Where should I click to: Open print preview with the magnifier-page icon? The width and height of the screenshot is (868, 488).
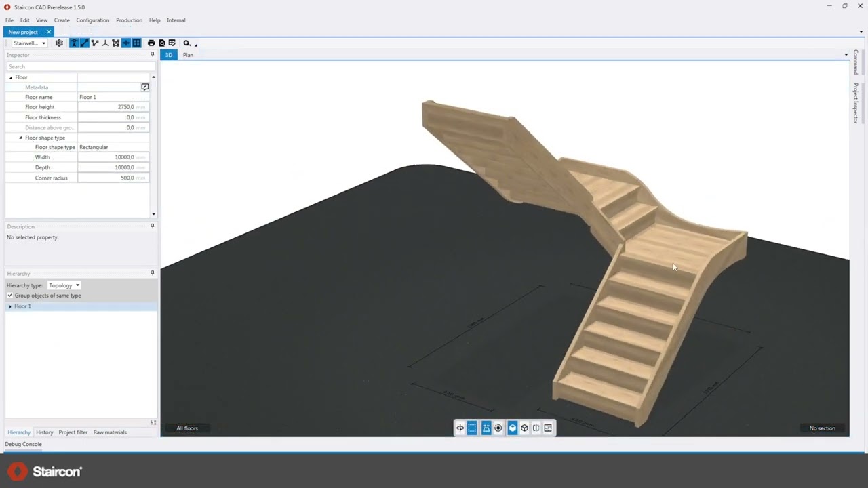click(x=161, y=43)
